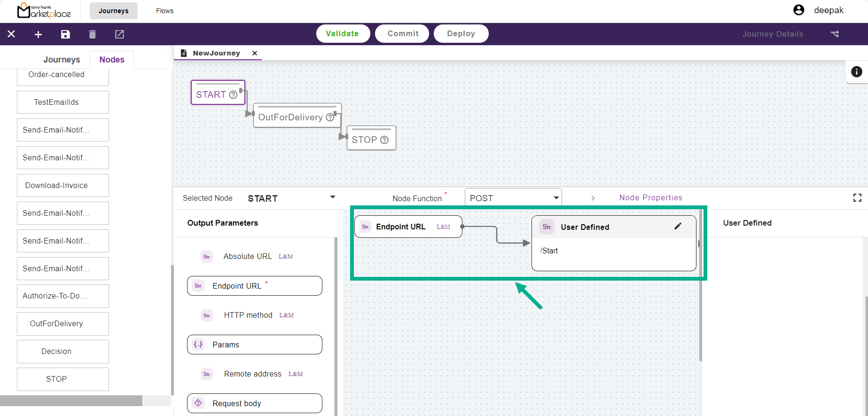Click the pencil edit icon on User Defined
Image resolution: width=868 pixels, height=416 pixels.
click(x=678, y=226)
